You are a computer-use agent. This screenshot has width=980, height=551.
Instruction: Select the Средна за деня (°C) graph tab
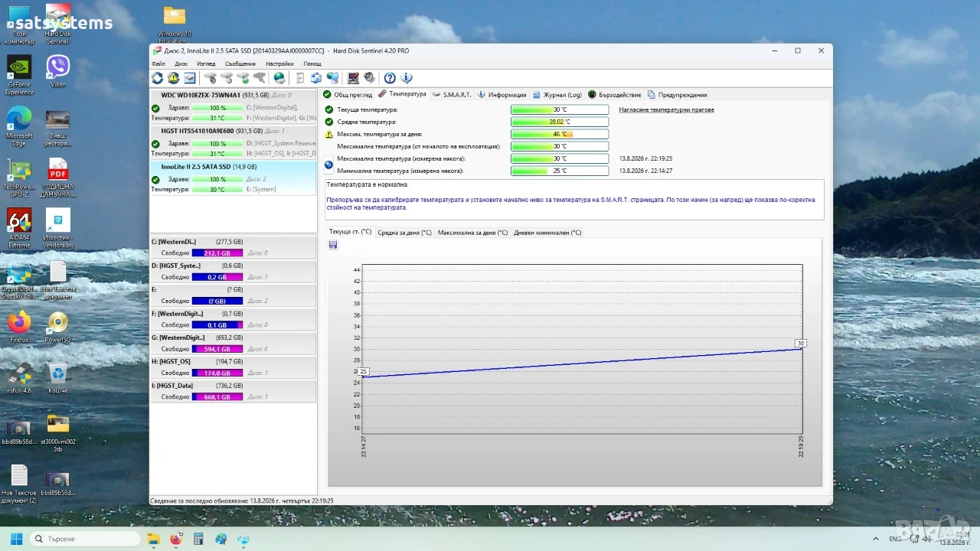click(x=404, y=233)
